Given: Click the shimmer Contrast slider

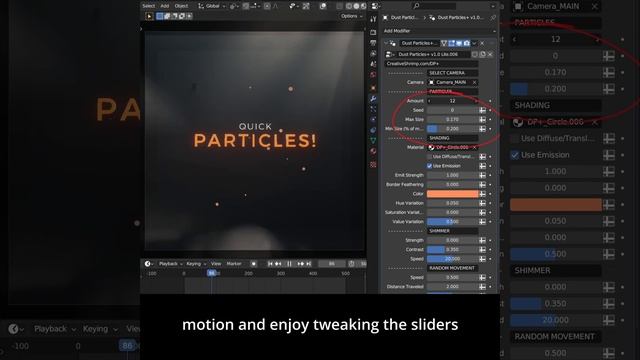Looking at the screenshot, I should click(x=452, y=249).
